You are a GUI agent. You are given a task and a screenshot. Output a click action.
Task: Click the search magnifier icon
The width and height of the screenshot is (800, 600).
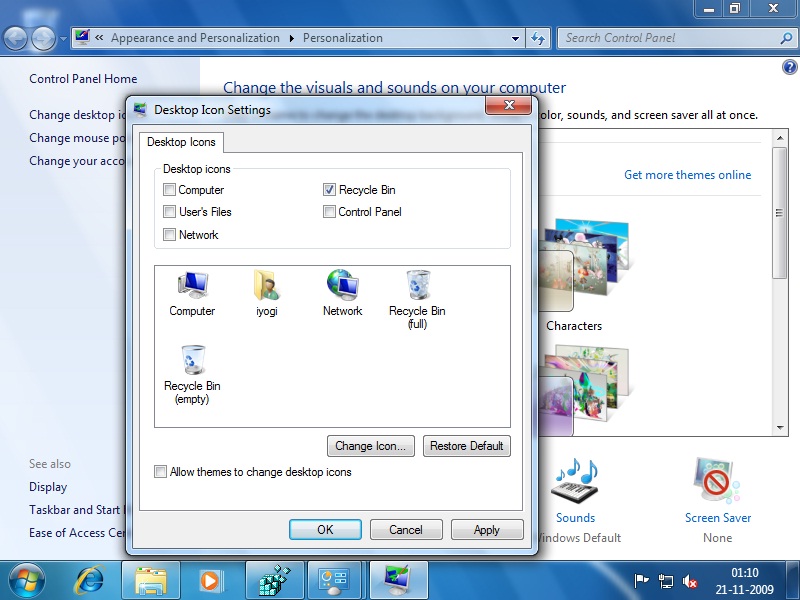coord(786,38)
